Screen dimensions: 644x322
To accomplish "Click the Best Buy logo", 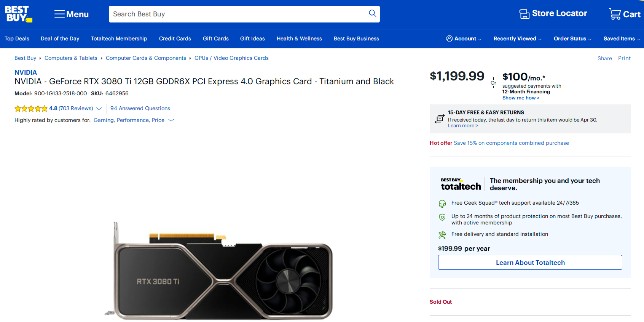I will pyautogui.click(x=18, y=14).
